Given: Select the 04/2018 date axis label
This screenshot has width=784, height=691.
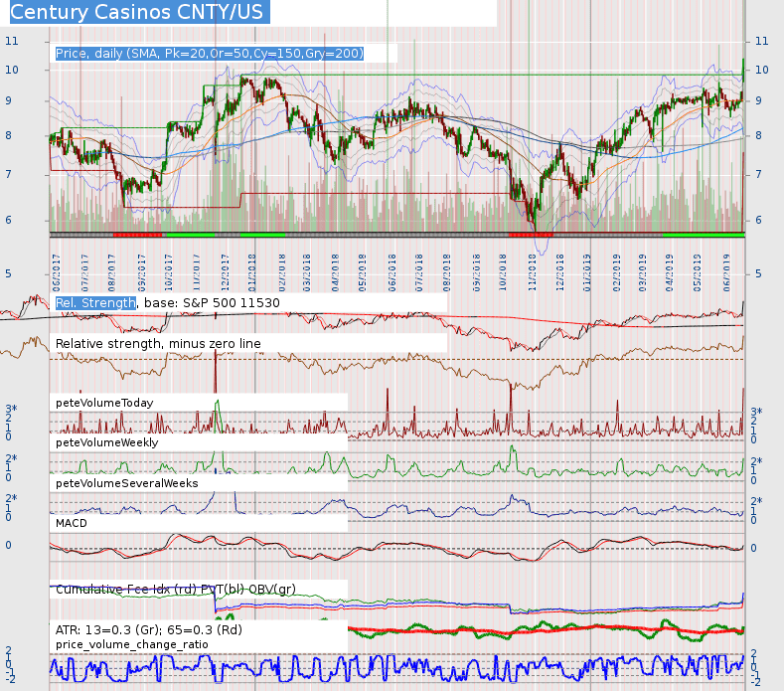Looking at the screenshot, I should [335, 272].
